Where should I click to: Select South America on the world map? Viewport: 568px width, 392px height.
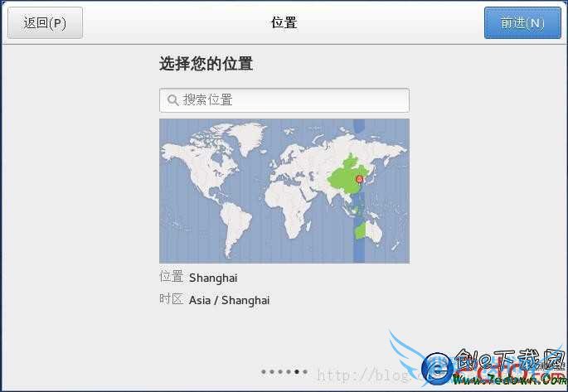click(x=235, y=226)
